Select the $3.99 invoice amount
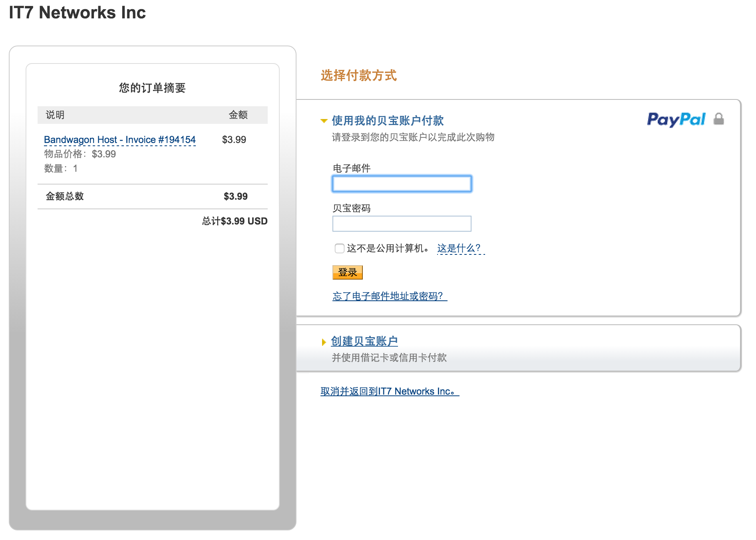Viewport: 756px width, 540px height. (234, 140)
